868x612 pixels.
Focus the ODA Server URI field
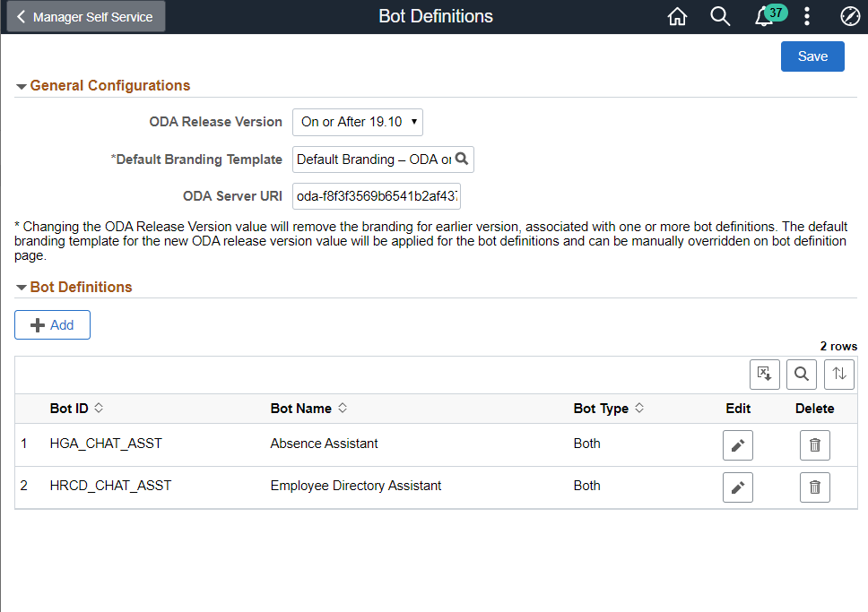[x=377, y=196]
